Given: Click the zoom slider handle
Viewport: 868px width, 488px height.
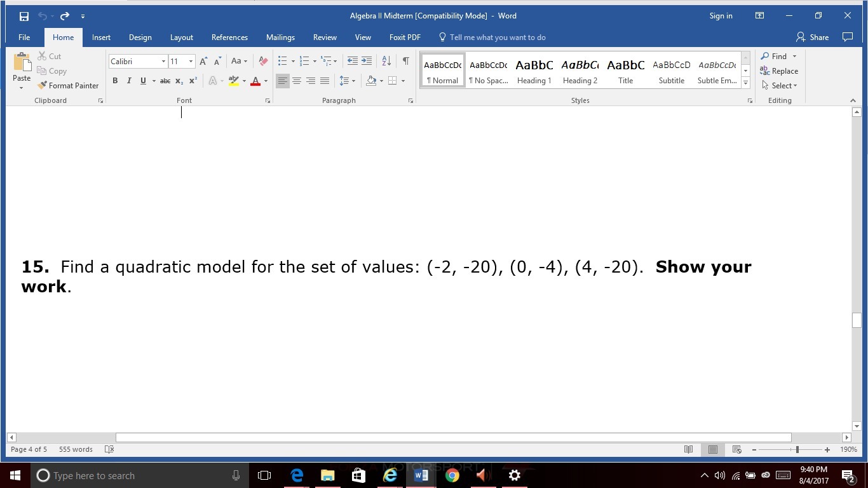Looking at the screenshot, I should point(797,449).
